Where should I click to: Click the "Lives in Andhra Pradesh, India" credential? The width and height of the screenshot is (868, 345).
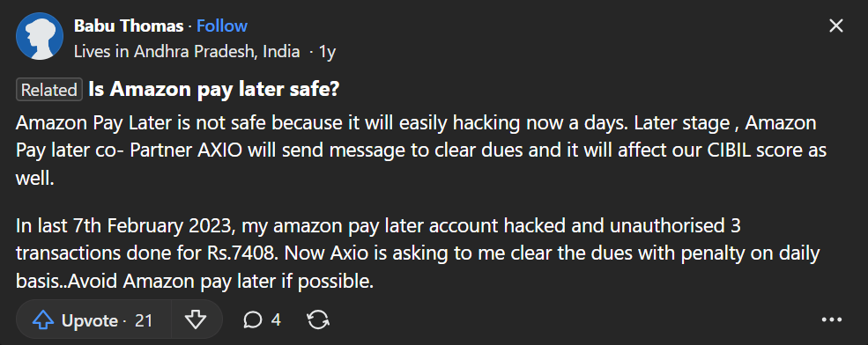tap(187, 52)
